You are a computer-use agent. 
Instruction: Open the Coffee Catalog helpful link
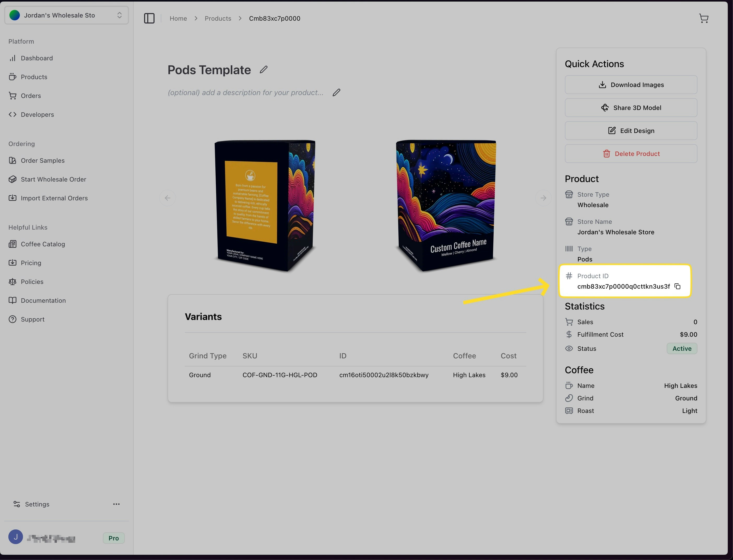43,244
